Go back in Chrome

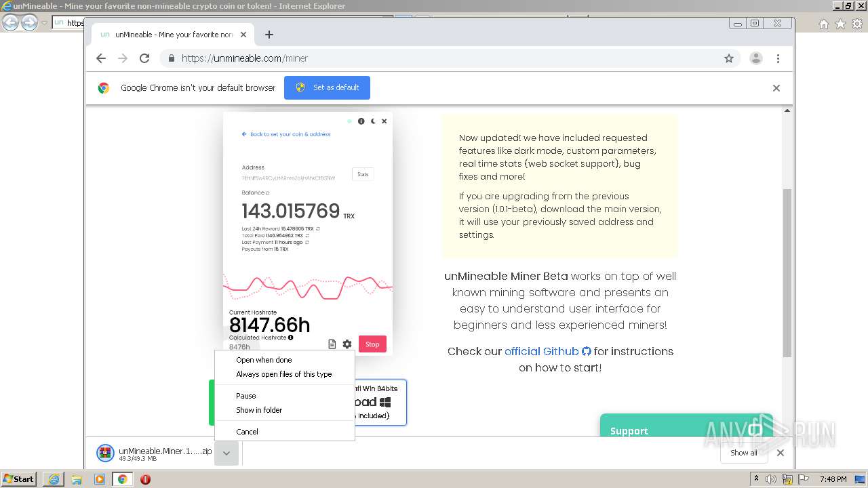point(101,58)
